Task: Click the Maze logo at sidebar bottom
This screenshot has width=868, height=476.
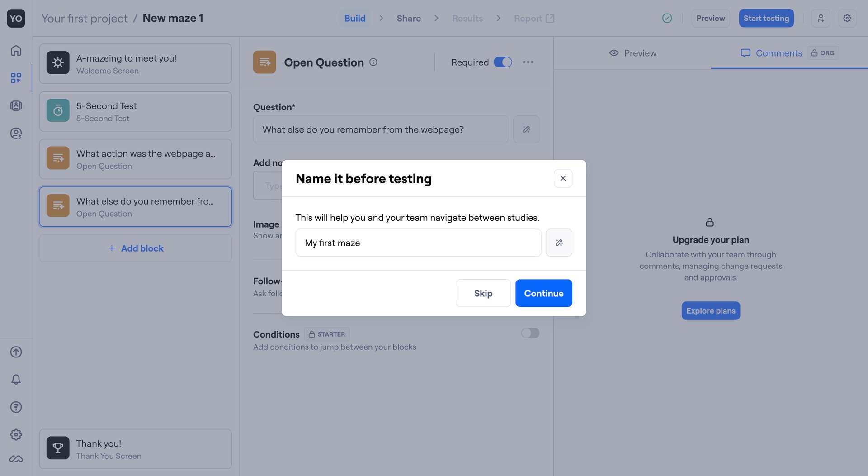Action: pyautogui.click(x=16, y=458)
